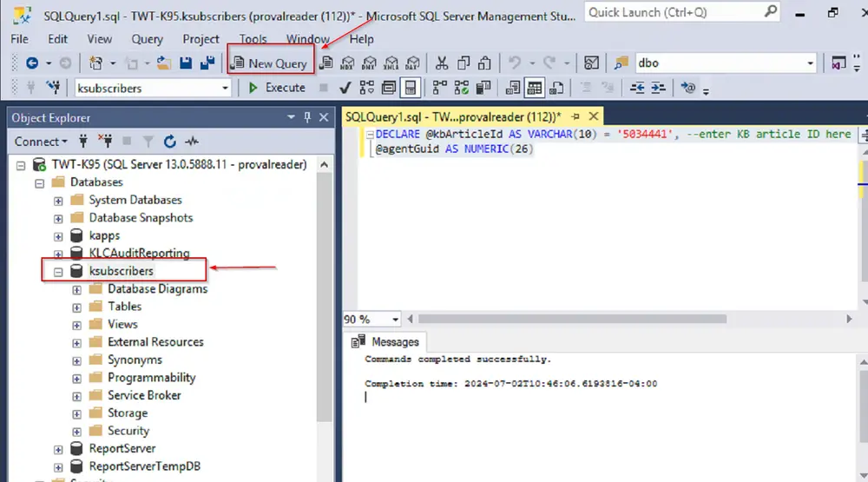This screenshot has width=868, height=482.
Task: Open the MDX query icon
Action: (x=347, y=63)
